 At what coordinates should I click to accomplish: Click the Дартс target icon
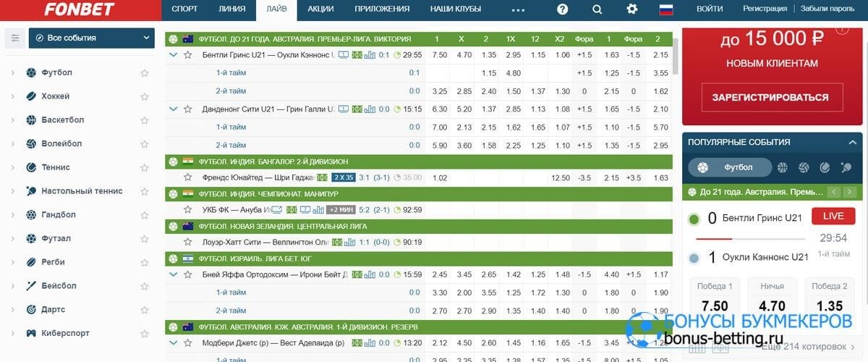(x=31, y=309)
